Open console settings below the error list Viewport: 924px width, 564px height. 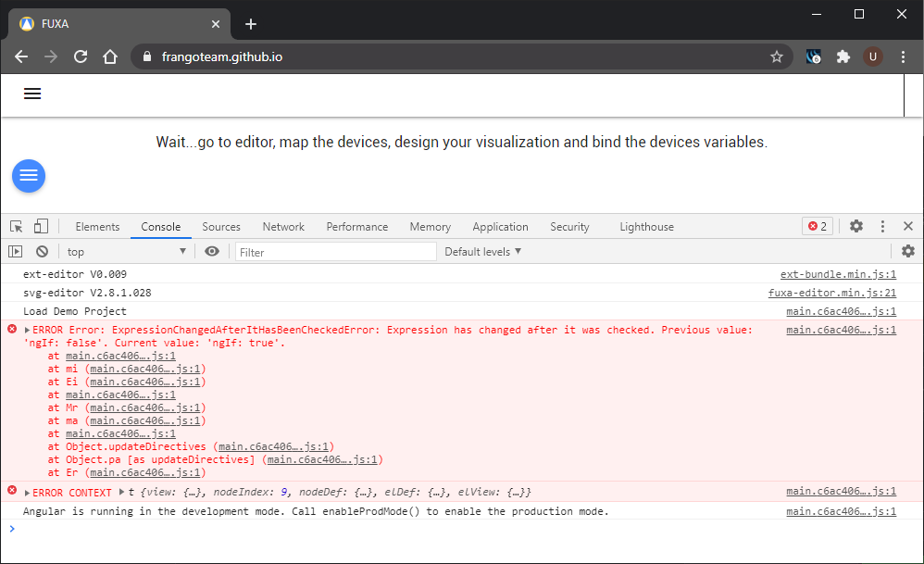point(907,251)
